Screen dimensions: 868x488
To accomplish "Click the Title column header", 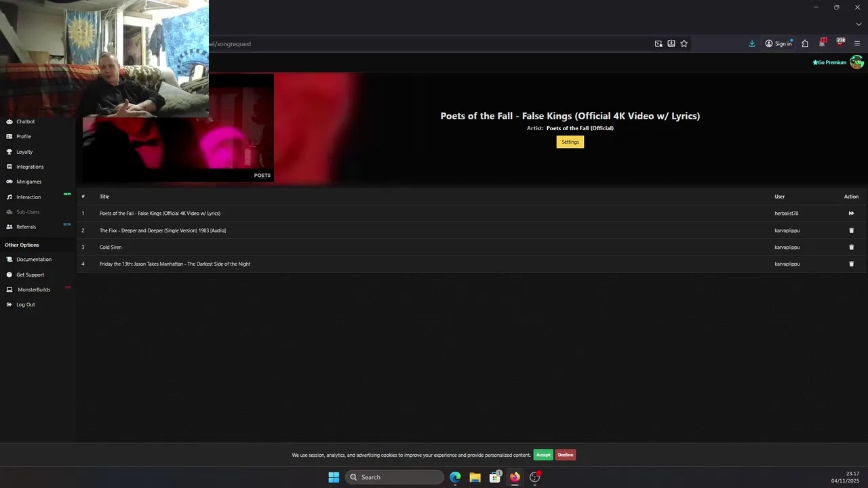I will click(x=104, y=197).
